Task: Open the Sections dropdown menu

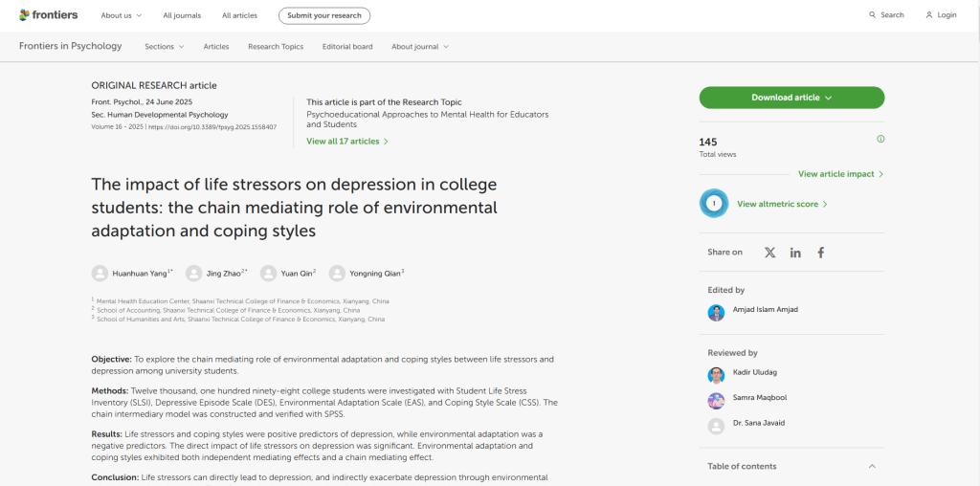Action: pyautogui.click(x=164, y=47)
